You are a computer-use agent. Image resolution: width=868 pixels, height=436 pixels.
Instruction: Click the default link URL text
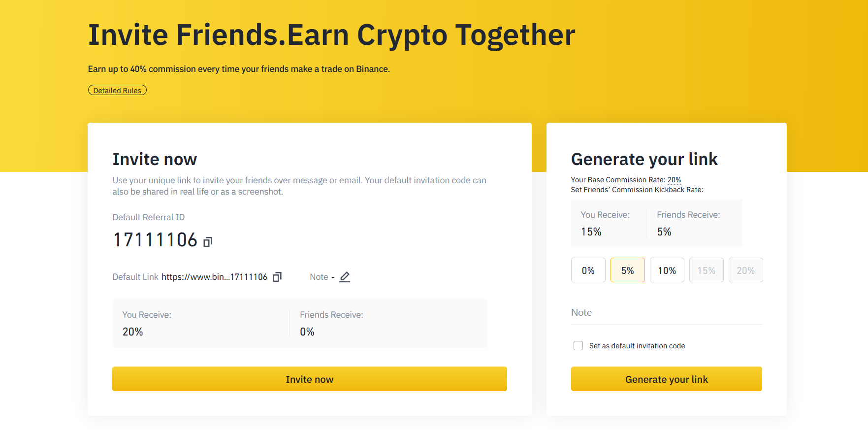pyautogui.click(x=214, y=277)
